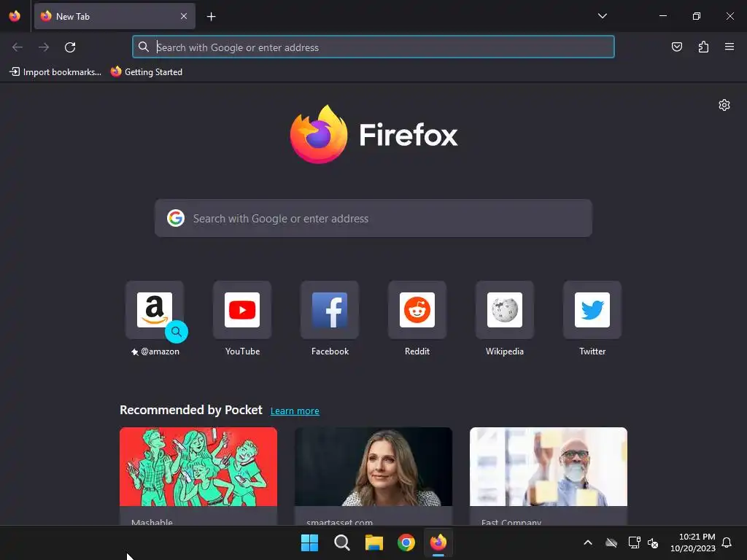747x560 pixels.
Task: Click the Reload page icon
Action: coord(70,47)
